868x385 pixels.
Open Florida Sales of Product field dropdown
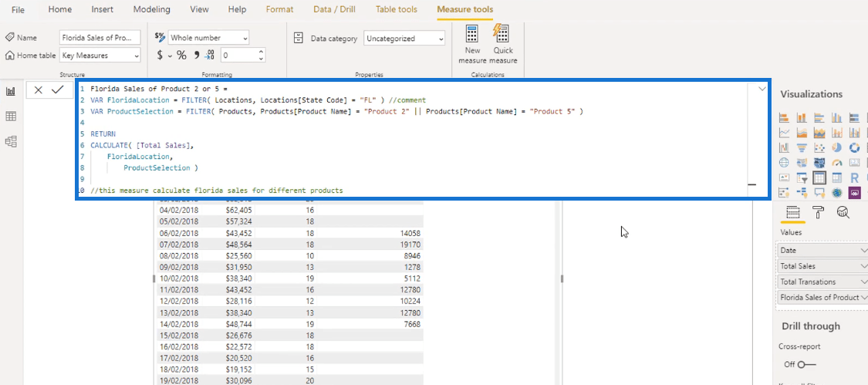pyautogui.click(x=865, y=298)
